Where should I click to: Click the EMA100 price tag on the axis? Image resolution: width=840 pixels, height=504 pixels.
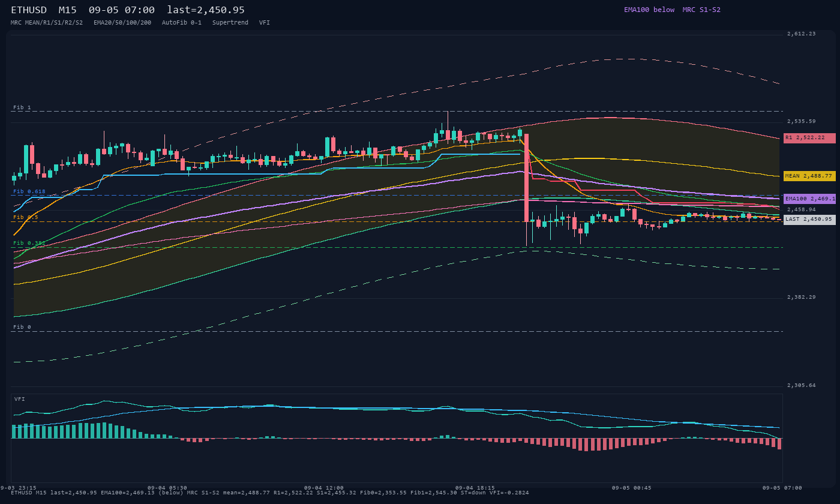[809, 199]
